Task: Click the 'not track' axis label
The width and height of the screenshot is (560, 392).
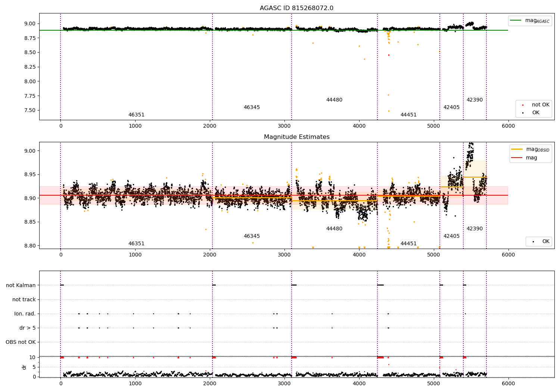Action: (x=24, y=299)
